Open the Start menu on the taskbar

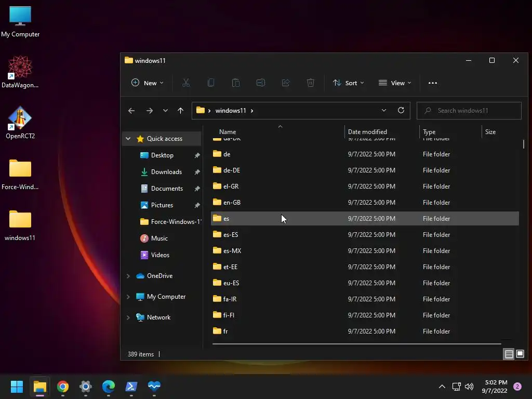click(x=17, y=387)
